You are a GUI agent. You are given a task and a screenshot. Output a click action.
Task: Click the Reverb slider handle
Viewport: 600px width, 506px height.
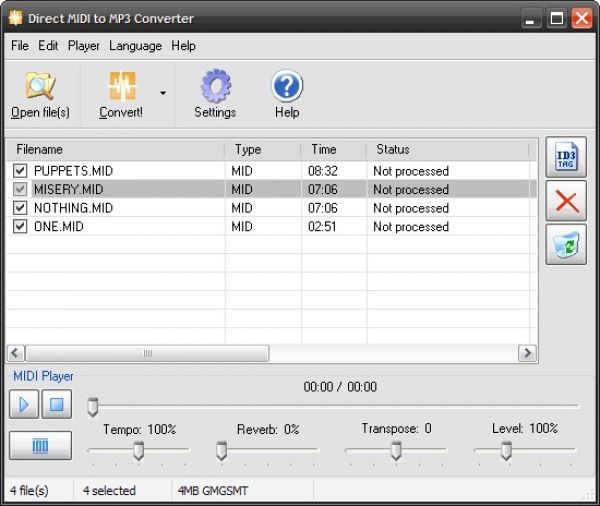click(x=222, y=451)
